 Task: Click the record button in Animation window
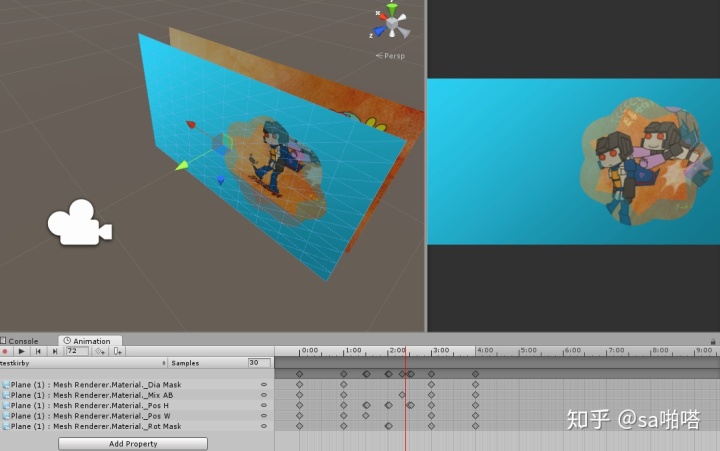click(5, 351)
